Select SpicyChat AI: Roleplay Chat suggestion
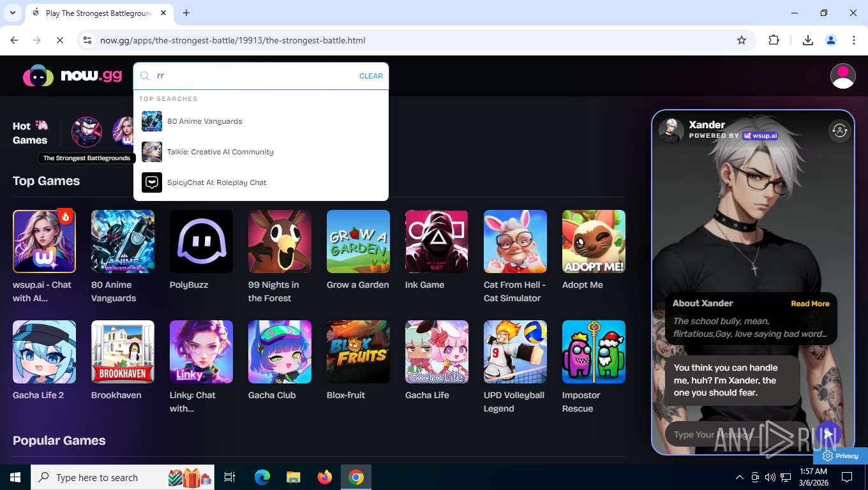Viewport: 868px width, 490px height. tap(260, 182)
